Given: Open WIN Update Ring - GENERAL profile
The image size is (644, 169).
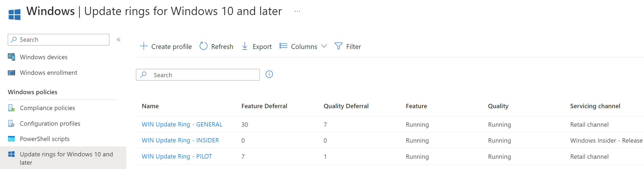Looking at the screenshot, I should 182,124.
